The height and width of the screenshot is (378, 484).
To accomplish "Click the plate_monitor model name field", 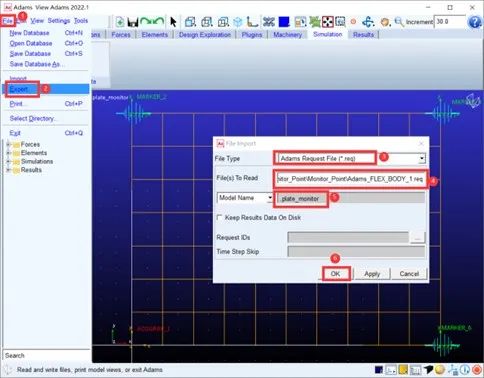I will point(351,198).
